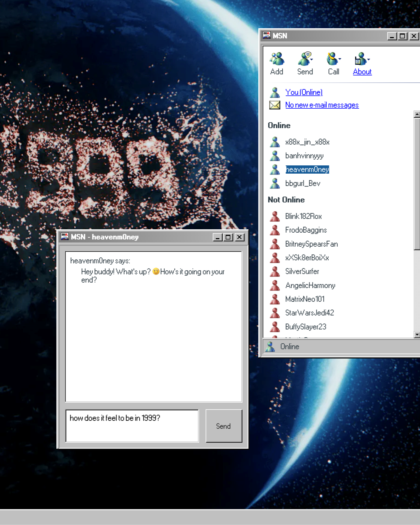Image resolution: width=420 pixels, height=525 pixels.
Task: Select contact banhvinnyyy
Action: (304, 156)
